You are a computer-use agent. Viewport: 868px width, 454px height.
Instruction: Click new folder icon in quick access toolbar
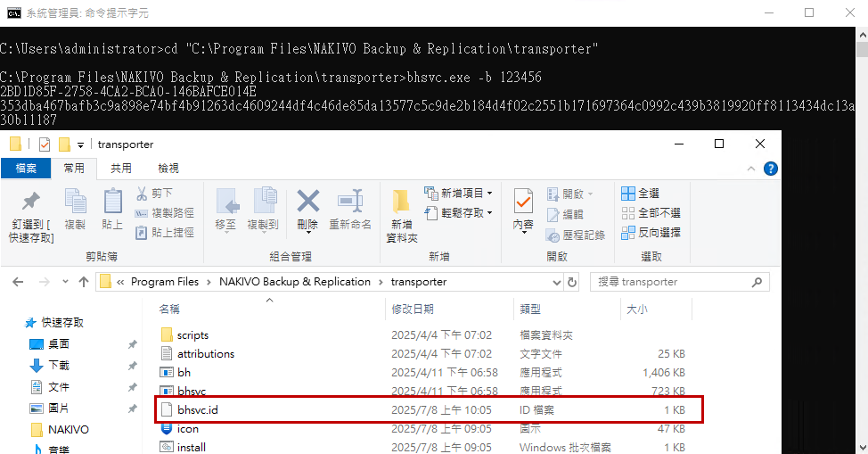(x=64, y=144)
